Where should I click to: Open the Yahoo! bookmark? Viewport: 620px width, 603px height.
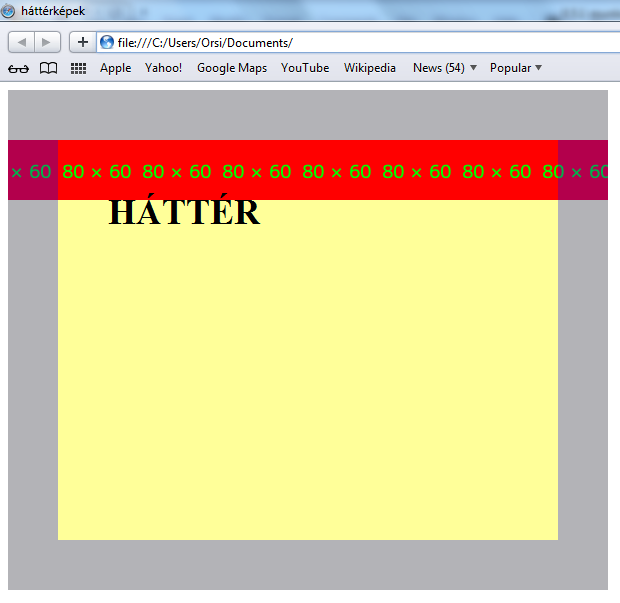(163, 68)
